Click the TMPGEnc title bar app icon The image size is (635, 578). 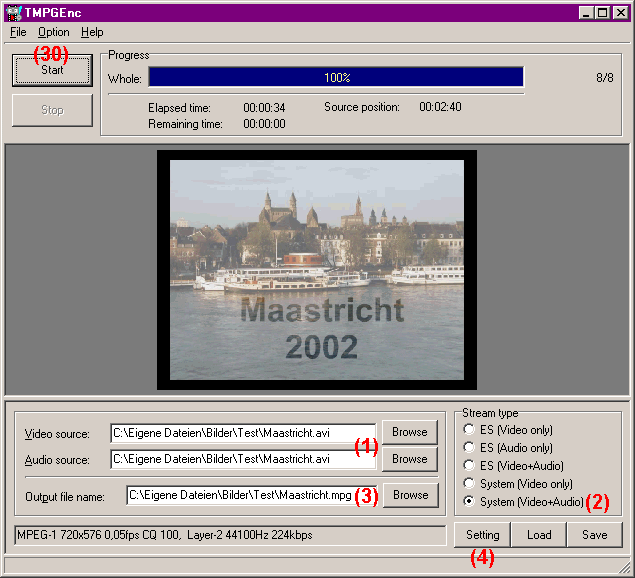click(14, 13)
